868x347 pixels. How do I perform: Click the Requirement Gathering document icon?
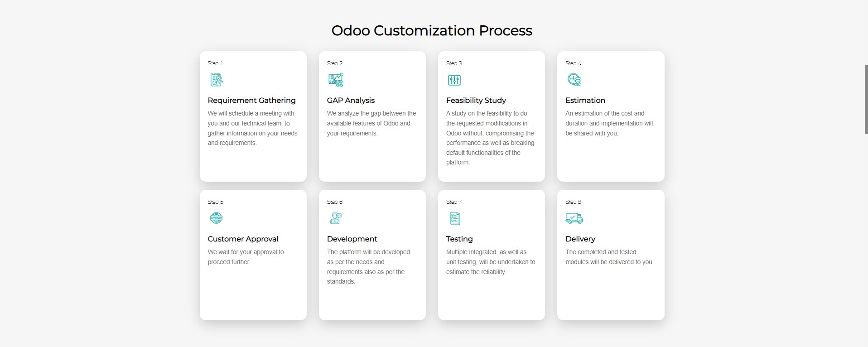(217, 80)
